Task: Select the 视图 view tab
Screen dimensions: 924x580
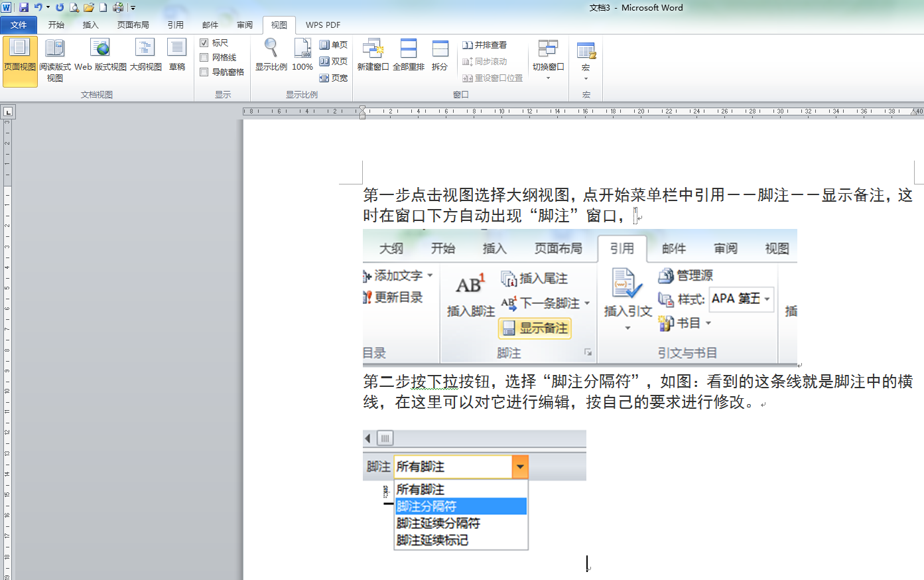Action: coord(279,25)
